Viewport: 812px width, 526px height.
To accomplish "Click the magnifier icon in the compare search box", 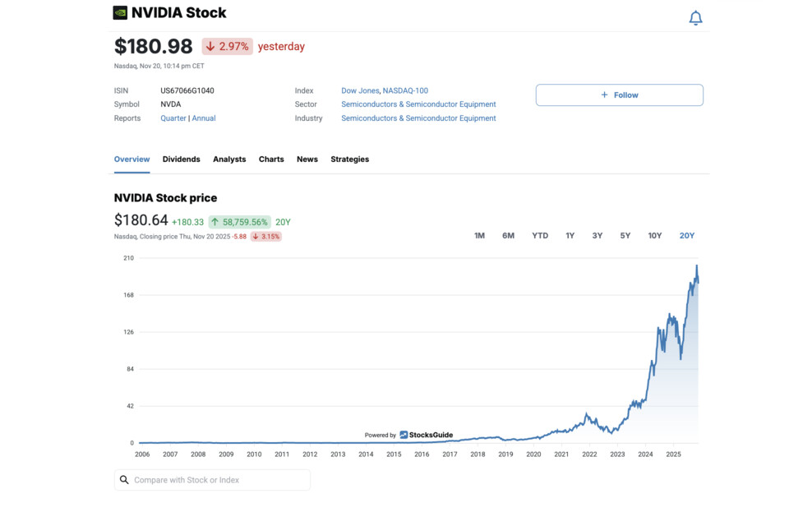I will click(124, 479).
